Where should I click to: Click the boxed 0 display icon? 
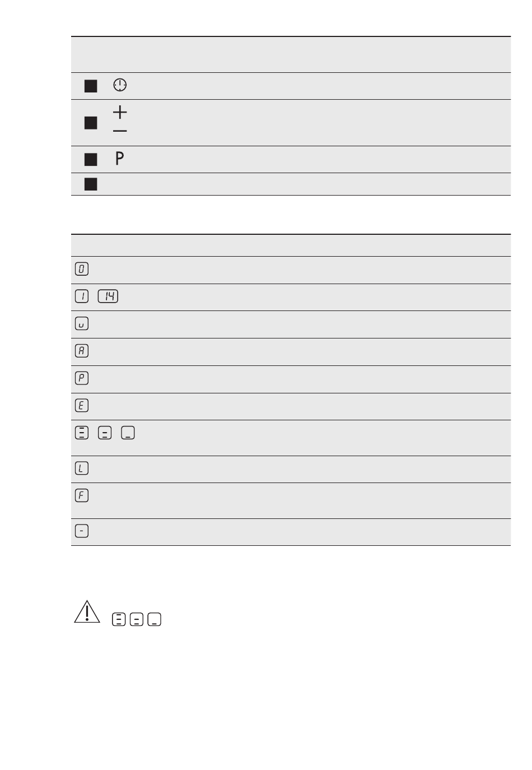pos(81,269)
